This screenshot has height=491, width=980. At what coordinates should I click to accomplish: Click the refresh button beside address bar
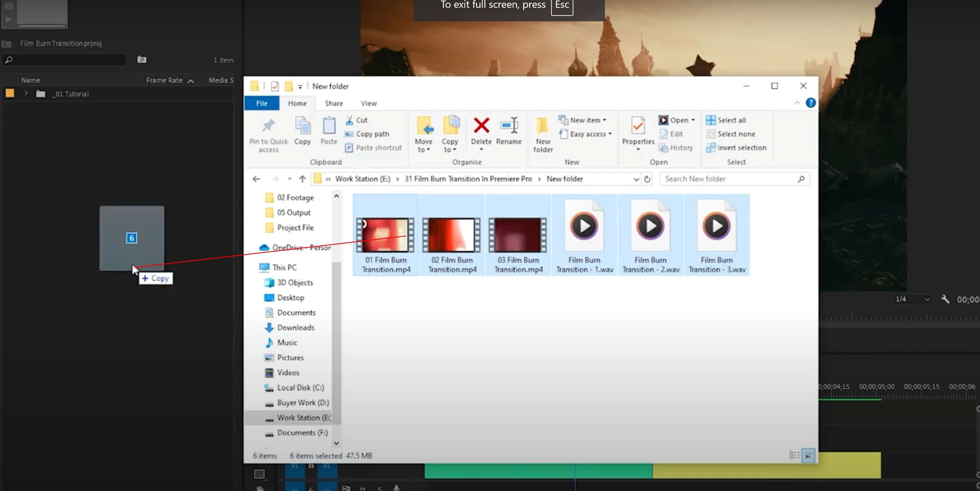click(x=647, y=179)
